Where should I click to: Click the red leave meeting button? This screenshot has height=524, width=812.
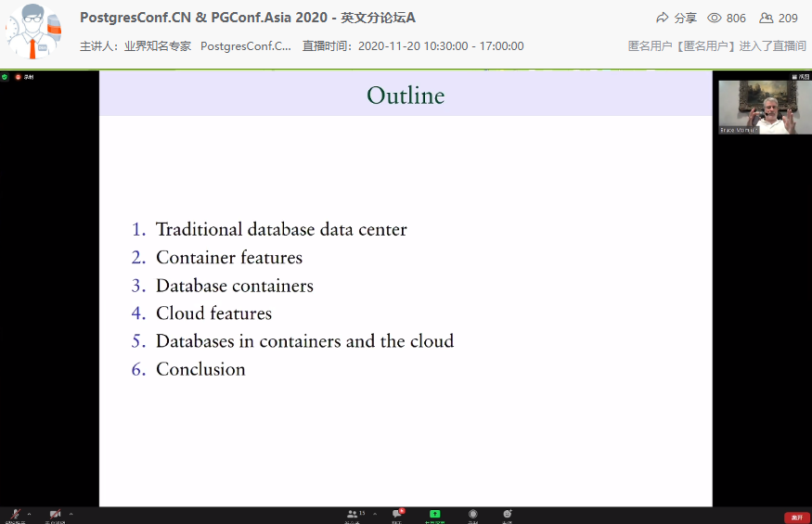[797, 518]
